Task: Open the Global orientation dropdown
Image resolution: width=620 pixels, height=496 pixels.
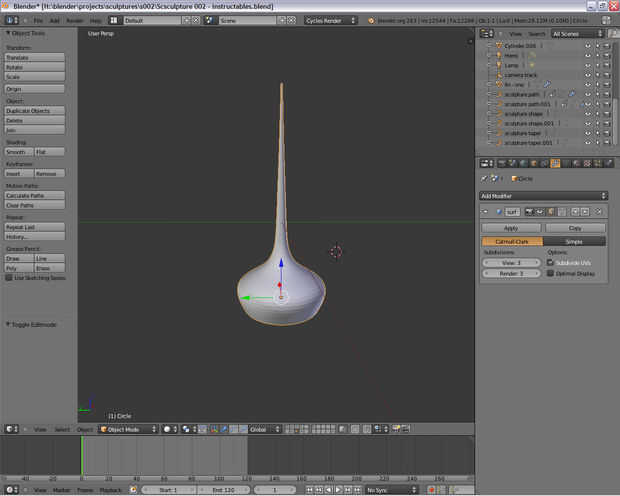Action: pos(265,429)
